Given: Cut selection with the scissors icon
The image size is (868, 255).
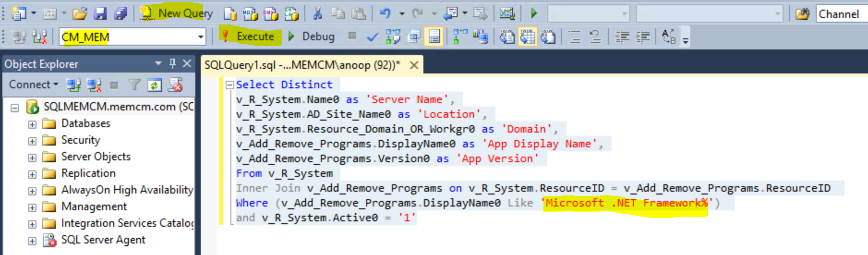Looking at the screenshot, I should [317, 14].
